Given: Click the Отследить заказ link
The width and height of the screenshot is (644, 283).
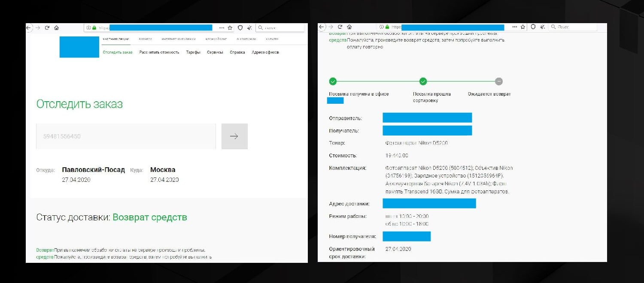Looking at the screenshot, I should pos(117,51).
